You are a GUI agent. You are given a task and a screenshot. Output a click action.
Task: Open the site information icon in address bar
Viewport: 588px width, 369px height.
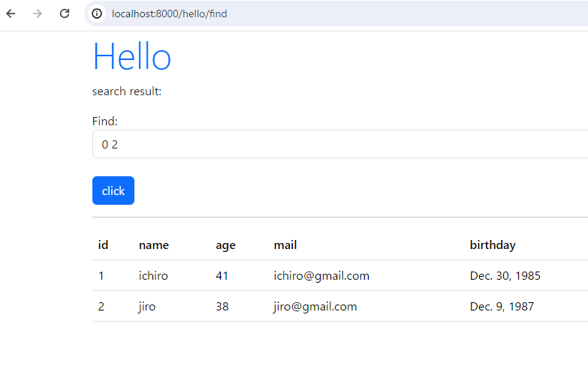(97, 13)
